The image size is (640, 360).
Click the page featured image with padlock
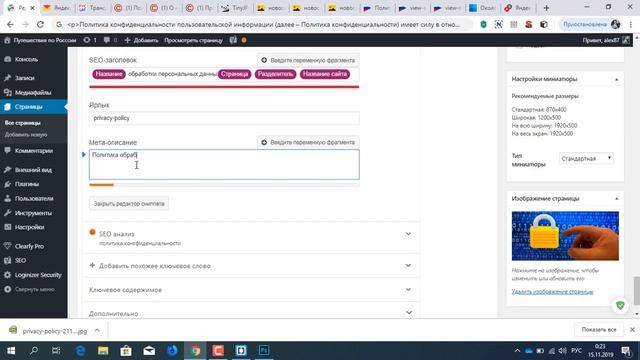(565, 236)
